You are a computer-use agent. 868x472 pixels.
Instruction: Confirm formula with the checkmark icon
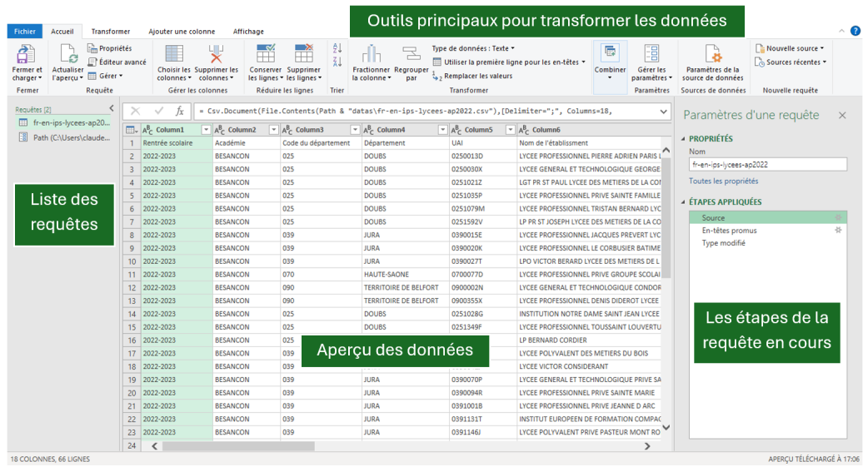[x=158, y=112]
